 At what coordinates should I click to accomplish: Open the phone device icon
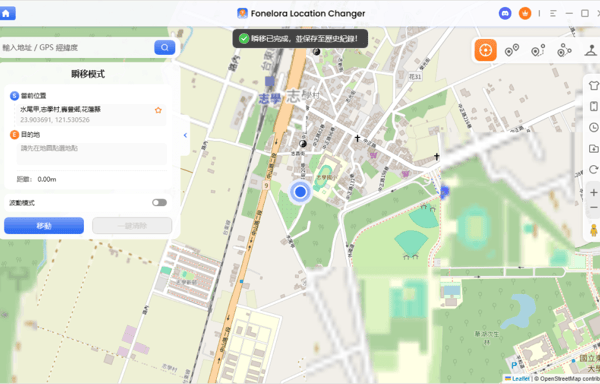point(594,106)
